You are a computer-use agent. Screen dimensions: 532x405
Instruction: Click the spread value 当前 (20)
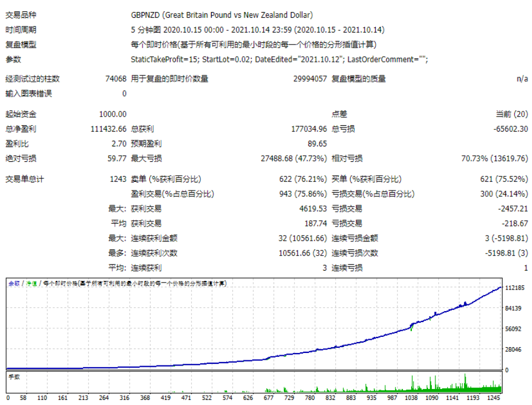[x=512, y=114]
